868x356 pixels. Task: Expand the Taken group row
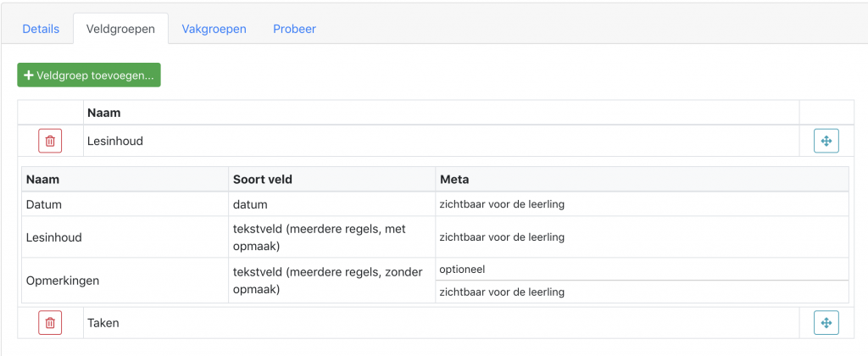[x=441, y=323]
